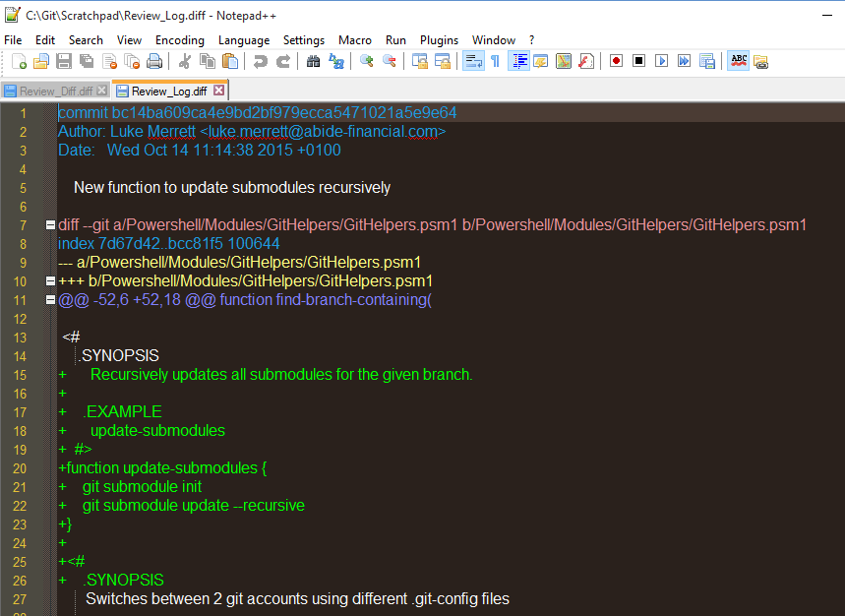Image resolution: width=845 pixels, height=616 pixels.
Task: Start recording a macro
Action: [616, 61]
